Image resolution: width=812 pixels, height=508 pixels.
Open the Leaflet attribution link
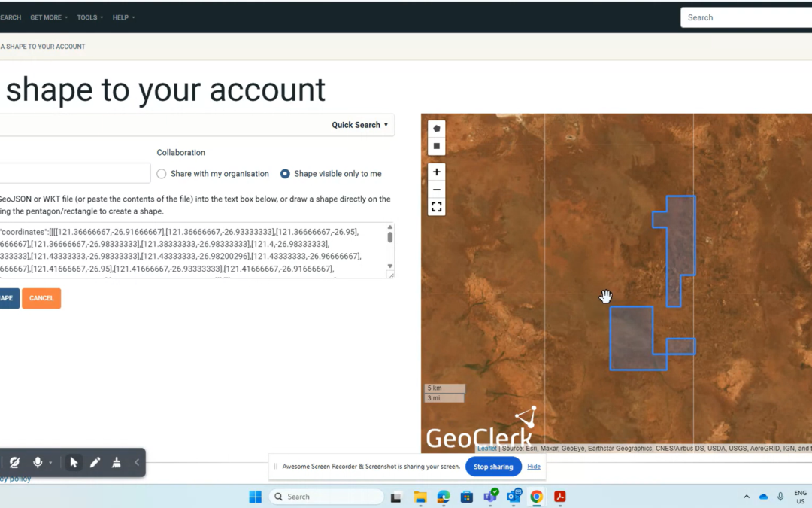coord(486,449)
